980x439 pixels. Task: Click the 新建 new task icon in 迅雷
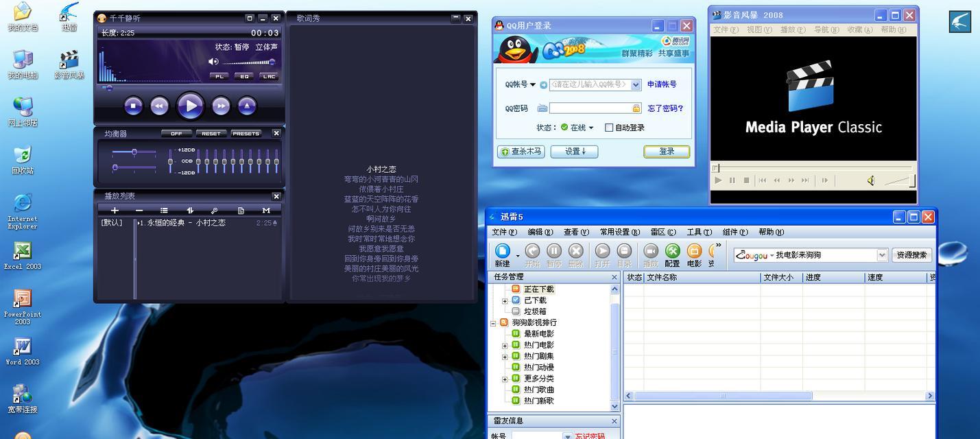coord(503,255)
